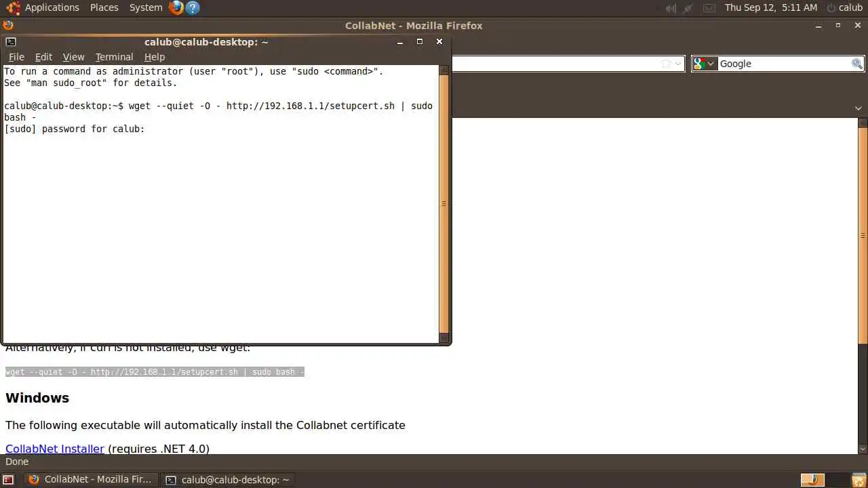This screenshot has width=868, height=488.
Task: Minimize the terminal window
Action: point(400,42)
